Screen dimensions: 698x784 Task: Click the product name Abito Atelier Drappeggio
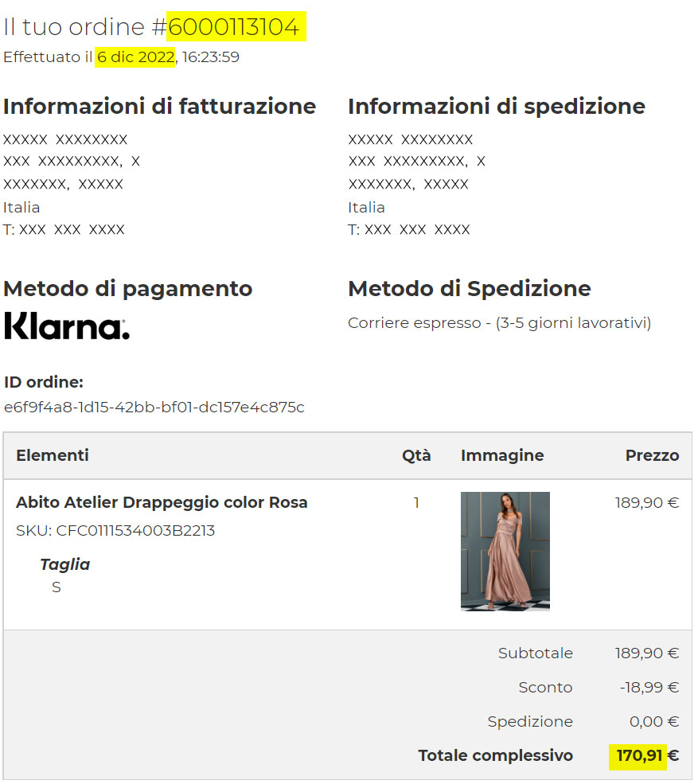[x=162, y=502]
